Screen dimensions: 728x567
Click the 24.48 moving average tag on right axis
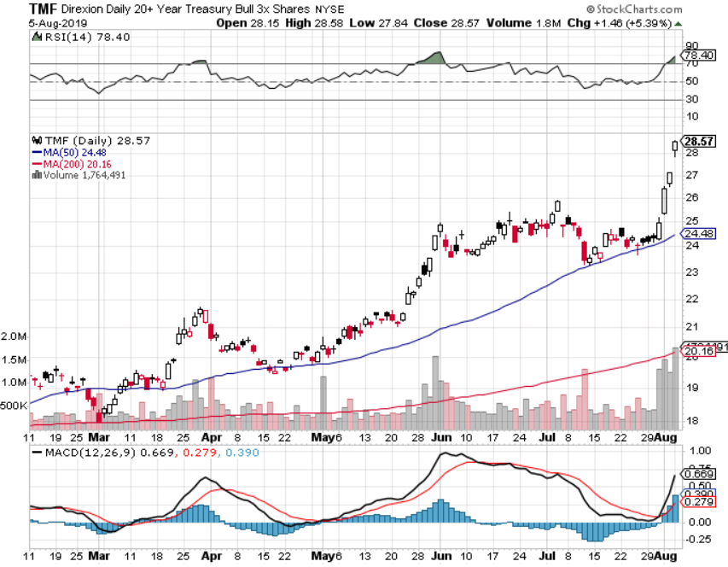pyautogui.click(x=699, y=234)
